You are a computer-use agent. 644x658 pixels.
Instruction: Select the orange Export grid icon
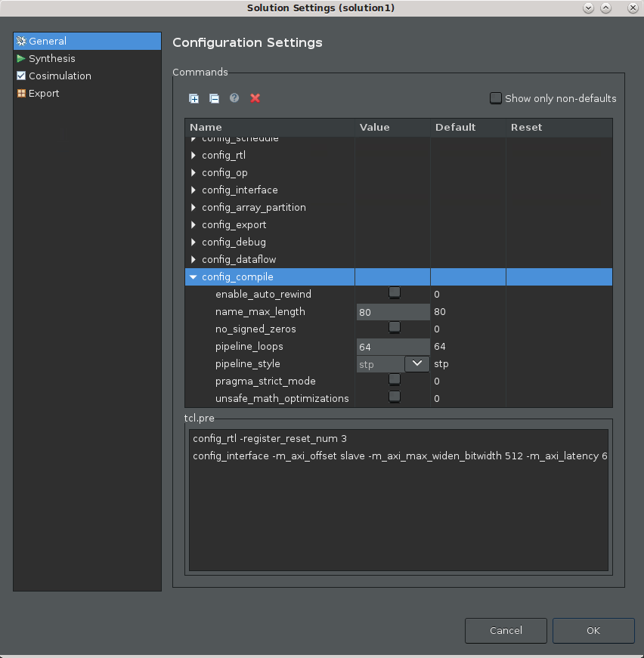pyautogui.click(x=21, y=94)
